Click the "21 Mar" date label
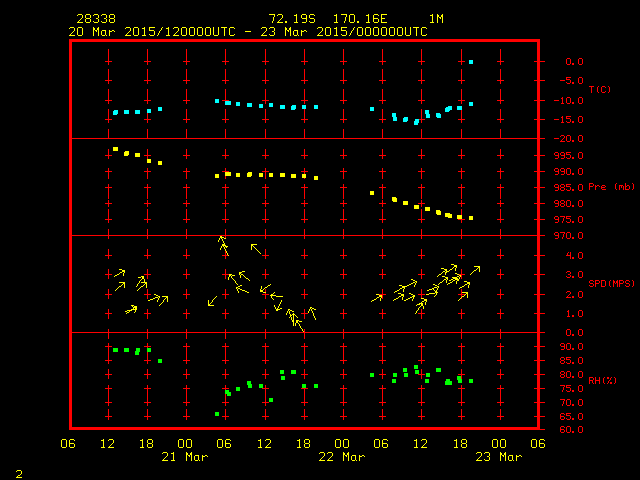640x480 pixels. click(x=185, y=457)
